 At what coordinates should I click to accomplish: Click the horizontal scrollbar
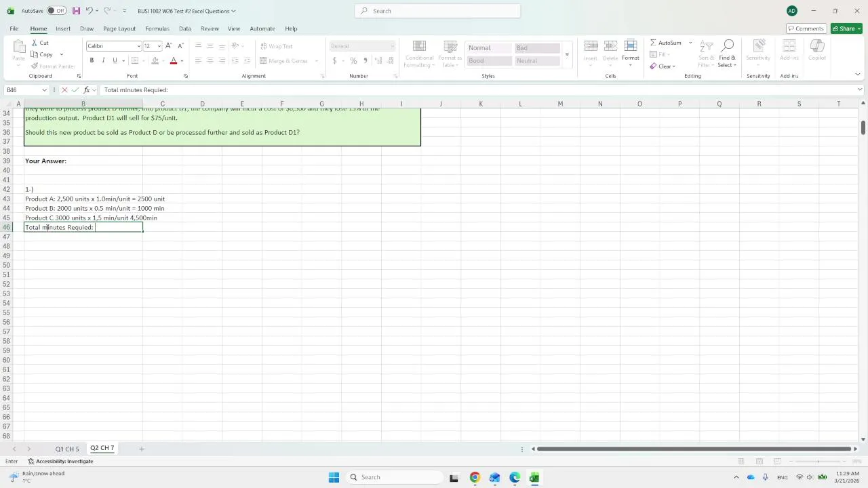[693, 449]
